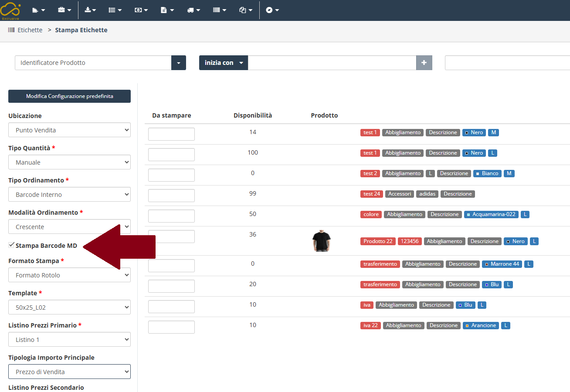This screenshot has height=392, width=570.
Task: Open the compass menu in navbar
Action: (x=272, y=10)
